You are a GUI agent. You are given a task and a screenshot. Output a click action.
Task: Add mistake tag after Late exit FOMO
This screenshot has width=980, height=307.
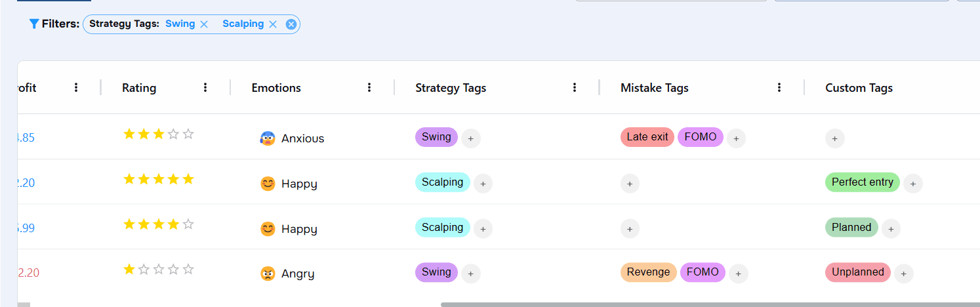tap(737, 138)
